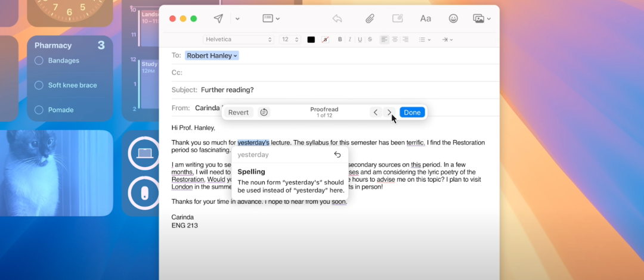Tick off the Pomade reminder

39,110
